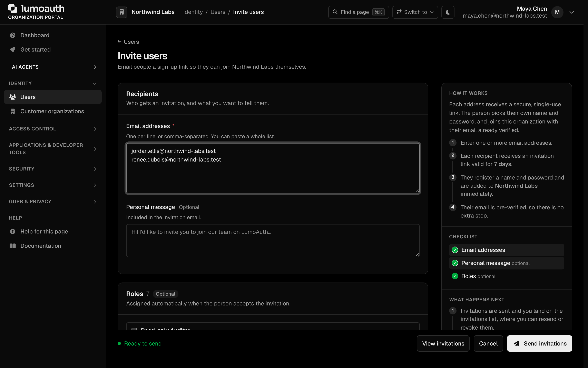The width and height of the screenshot is (588, 368).
Task: Click into the Personal message field
Action: (273, 240)
